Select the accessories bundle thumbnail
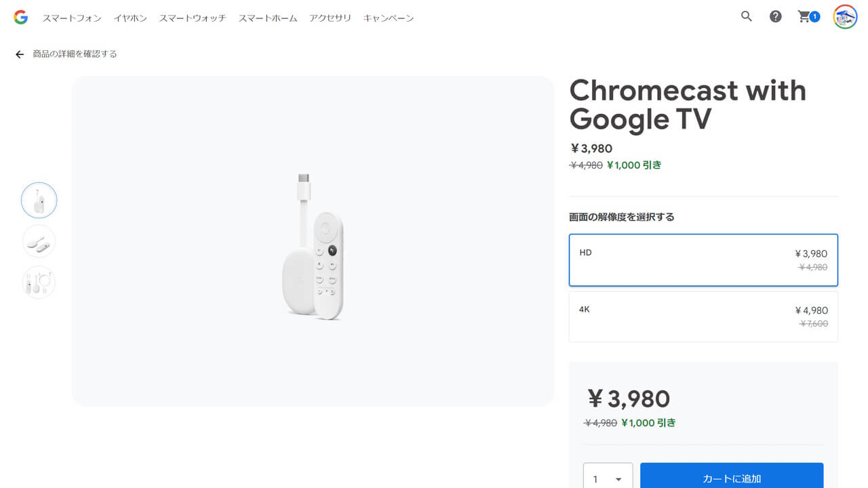The height and width of the screenshot is (488, 868). tap(39, 282)
